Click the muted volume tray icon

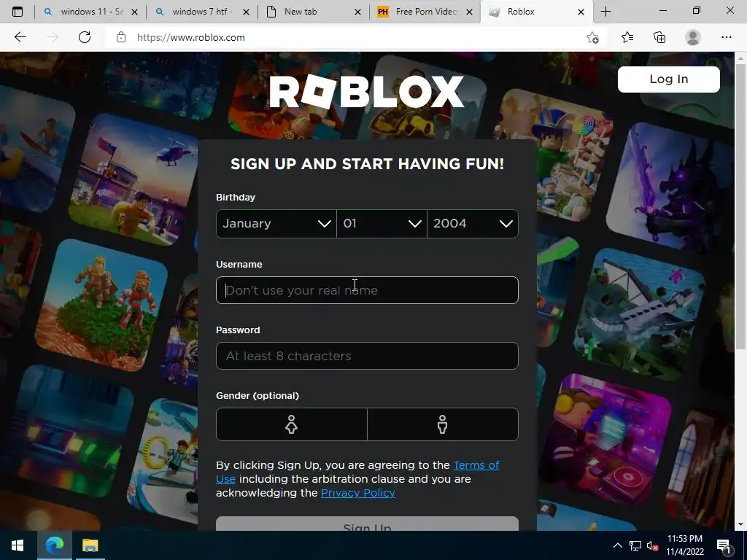(652, 545)
